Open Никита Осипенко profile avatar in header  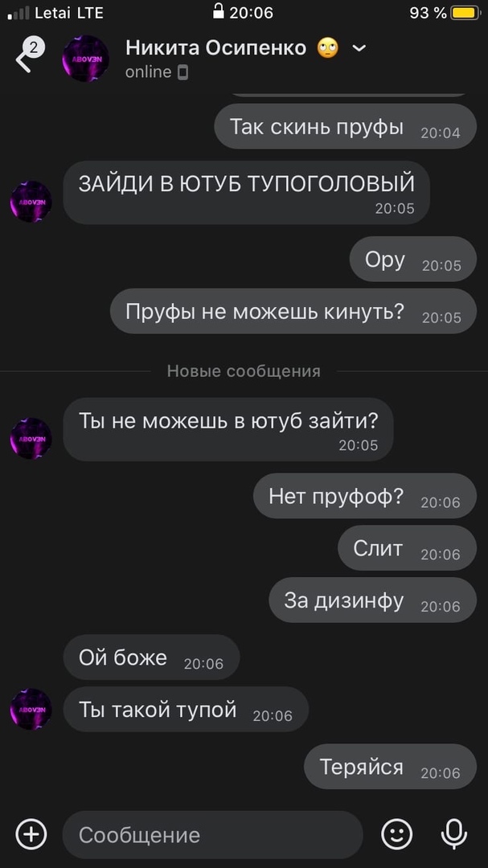coord(85,59)
